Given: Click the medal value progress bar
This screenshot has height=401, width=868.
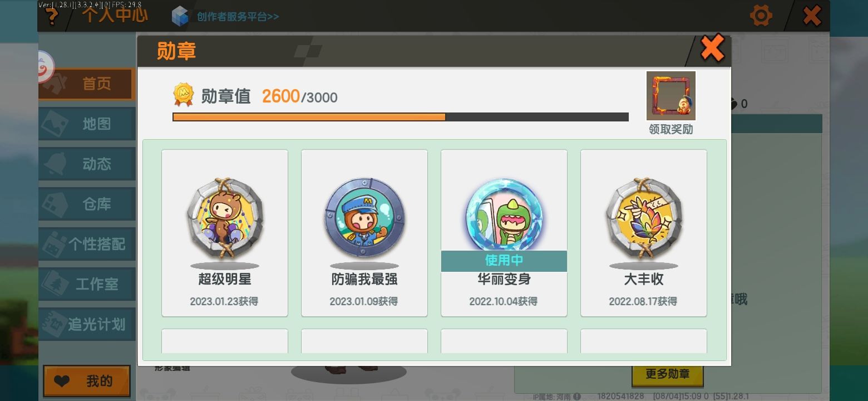Looking at the screenshot, I should [401, 117].
